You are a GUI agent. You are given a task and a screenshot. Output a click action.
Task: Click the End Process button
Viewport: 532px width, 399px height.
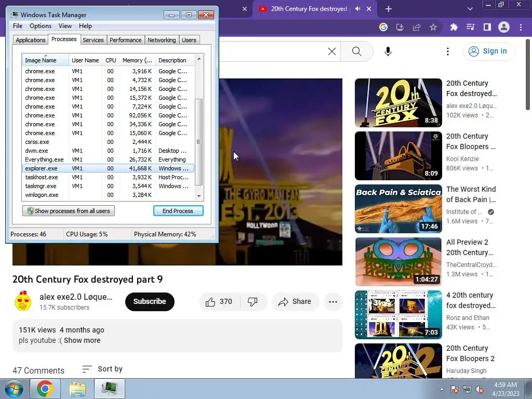click(x=178, y=211)
